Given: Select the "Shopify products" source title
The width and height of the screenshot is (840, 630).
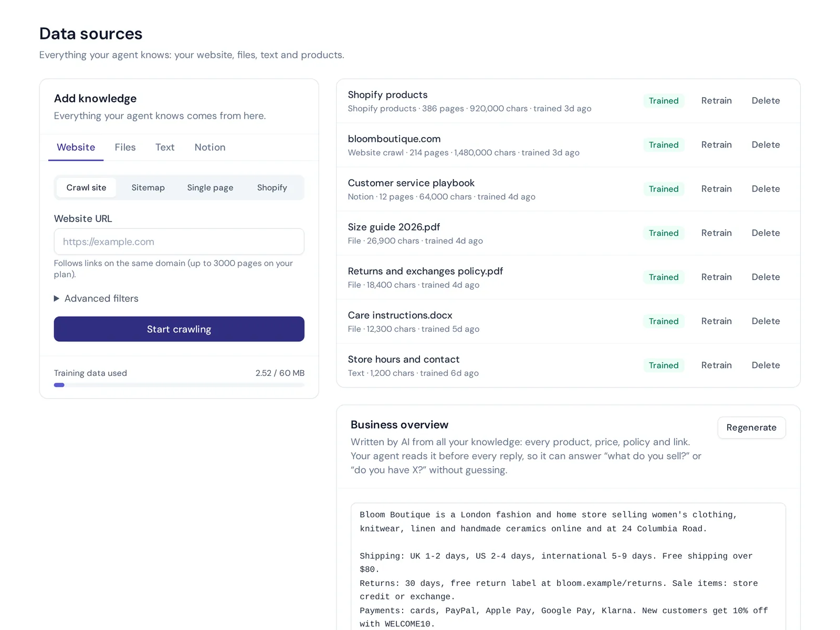Looking at the screenshot, I should pyautogui.click(x=387, y=95).
